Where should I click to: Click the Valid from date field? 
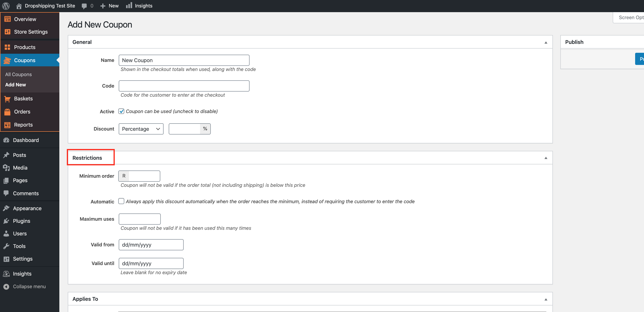[151, 245]
